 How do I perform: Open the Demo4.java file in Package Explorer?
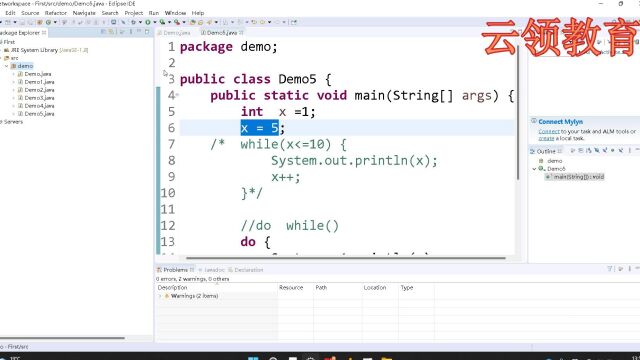tap(39, 106)
